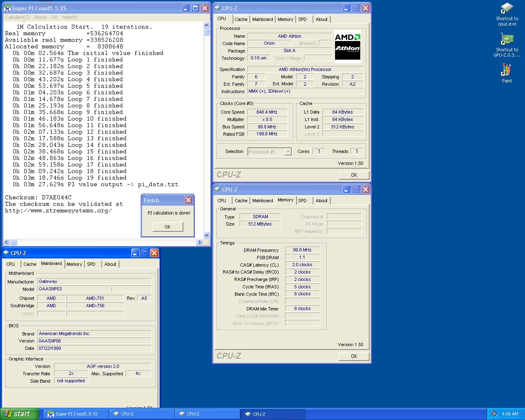525x420 pixels.
Task: Select About tab in Mainboard window
Action: tap(110, 264)
